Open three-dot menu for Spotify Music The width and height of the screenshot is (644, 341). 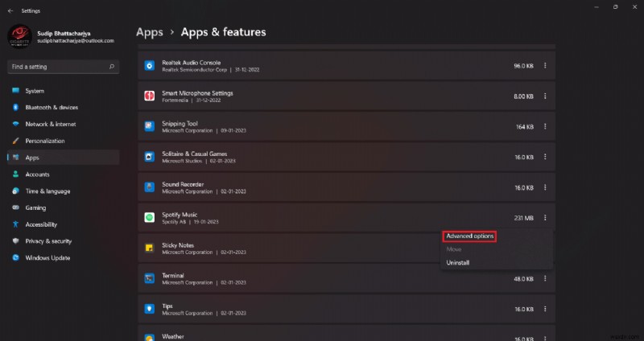tap(545, 218)
